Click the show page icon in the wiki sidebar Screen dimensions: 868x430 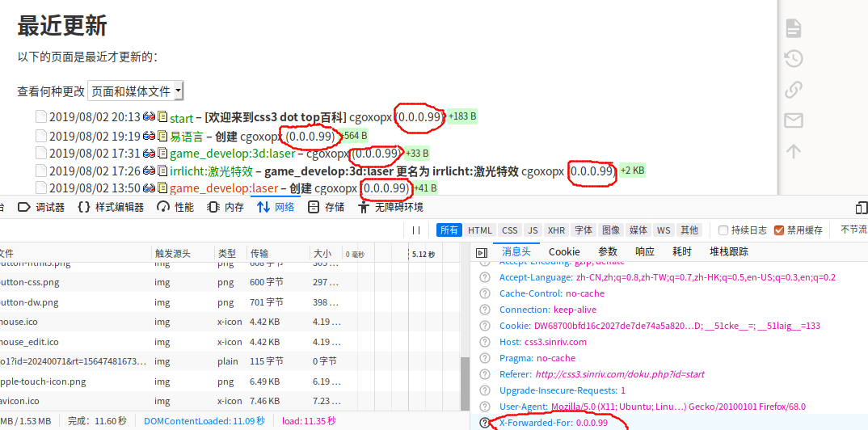point(794,28)
